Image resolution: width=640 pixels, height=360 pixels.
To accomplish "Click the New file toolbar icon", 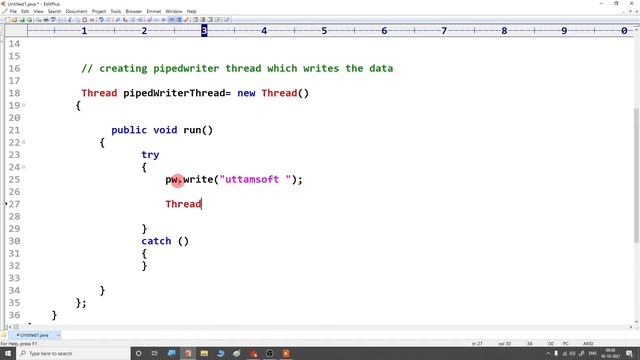I will click(x=7, y=20).
